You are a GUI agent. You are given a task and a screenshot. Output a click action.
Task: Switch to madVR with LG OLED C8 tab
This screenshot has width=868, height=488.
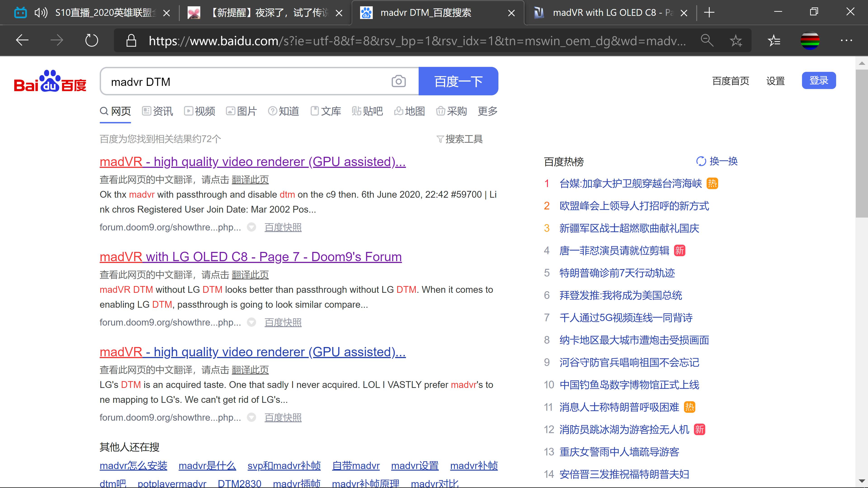point(610,13)
